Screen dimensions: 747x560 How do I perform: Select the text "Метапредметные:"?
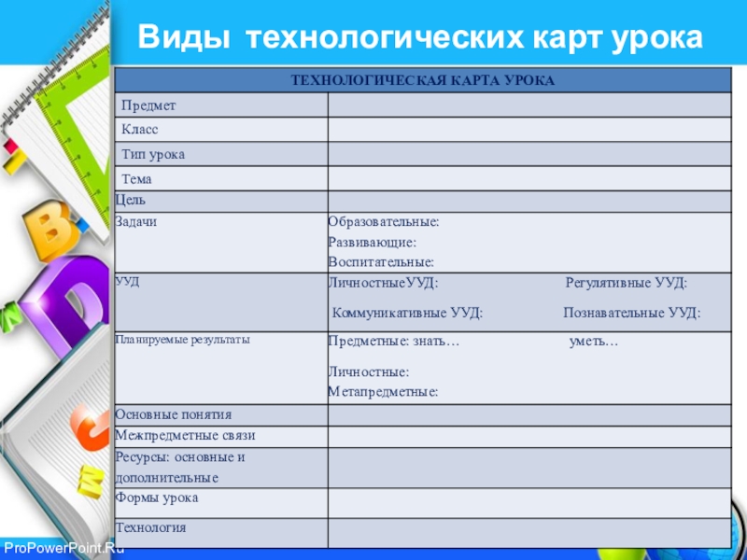point(383,392)
